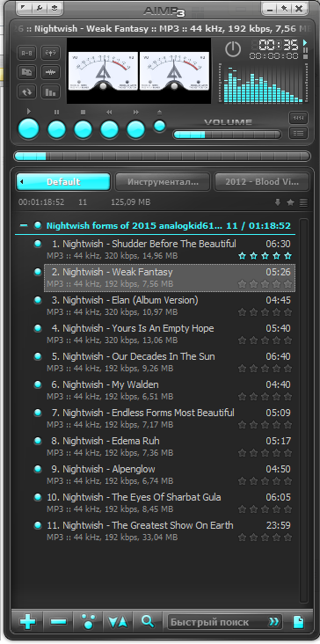Viewport: 320px width, 644px height.
Task: Select track 7 Endless Forms Most Beautiful
Action: click(x=170, y=419)
